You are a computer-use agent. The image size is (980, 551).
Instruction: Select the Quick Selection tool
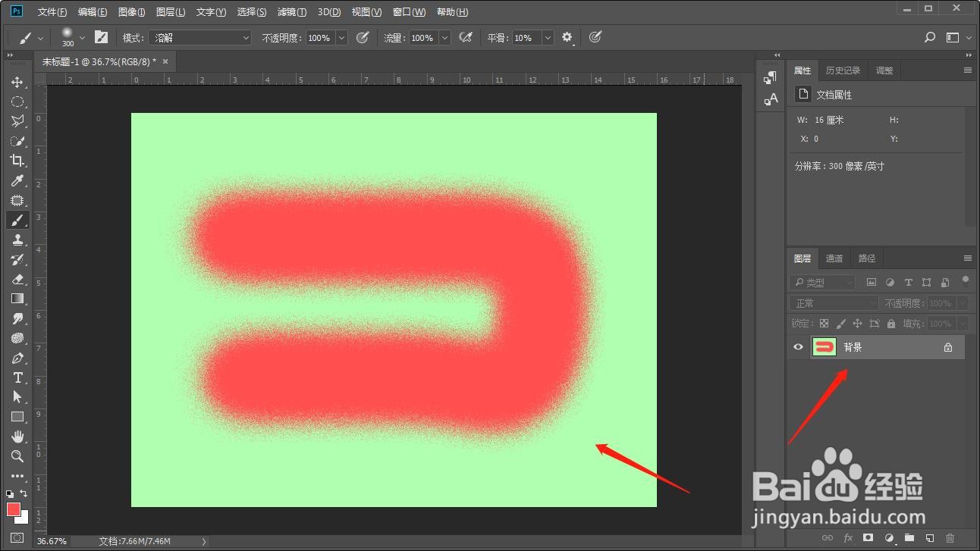[17, 141]
